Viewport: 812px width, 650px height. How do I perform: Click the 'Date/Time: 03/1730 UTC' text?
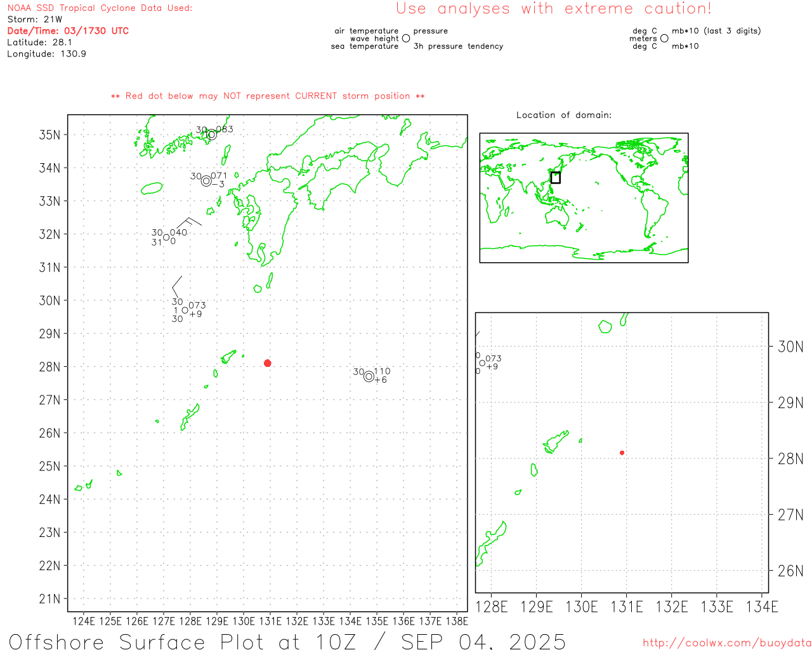[x=68, y=30]
